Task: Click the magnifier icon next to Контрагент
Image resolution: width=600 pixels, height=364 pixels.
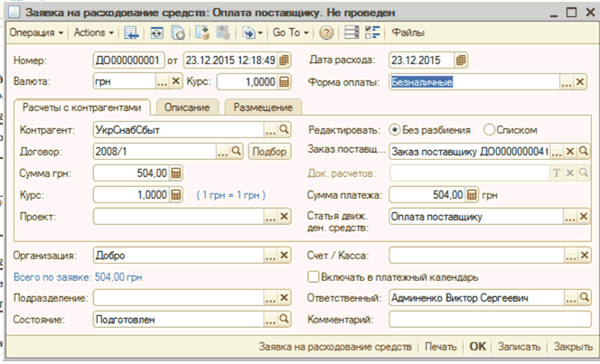Action: pyautogui.click(x=284, y=130)
